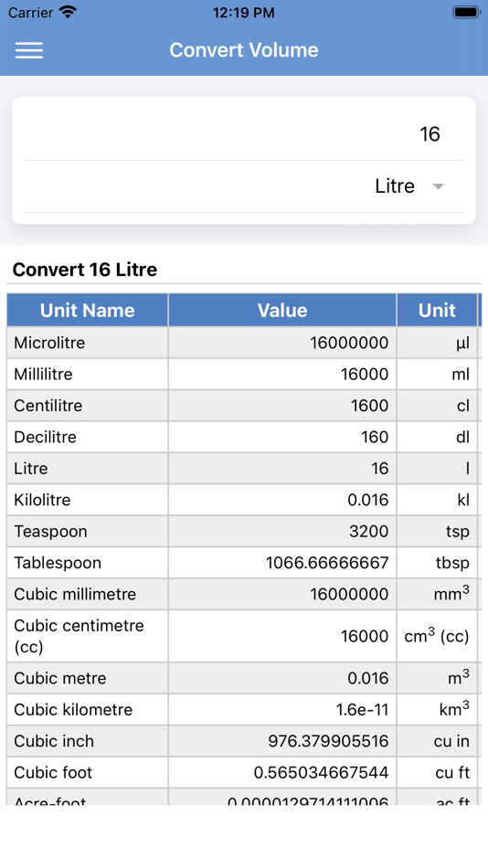
Task: Tap the value input field showing 16
Action: pos(244,134)
